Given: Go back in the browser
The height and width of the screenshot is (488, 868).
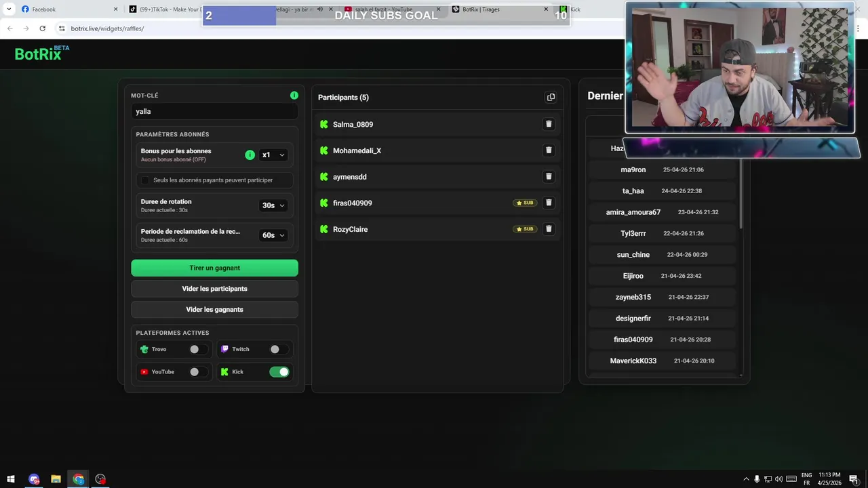Looking at the screenshot, I should [x=9, y=28].
